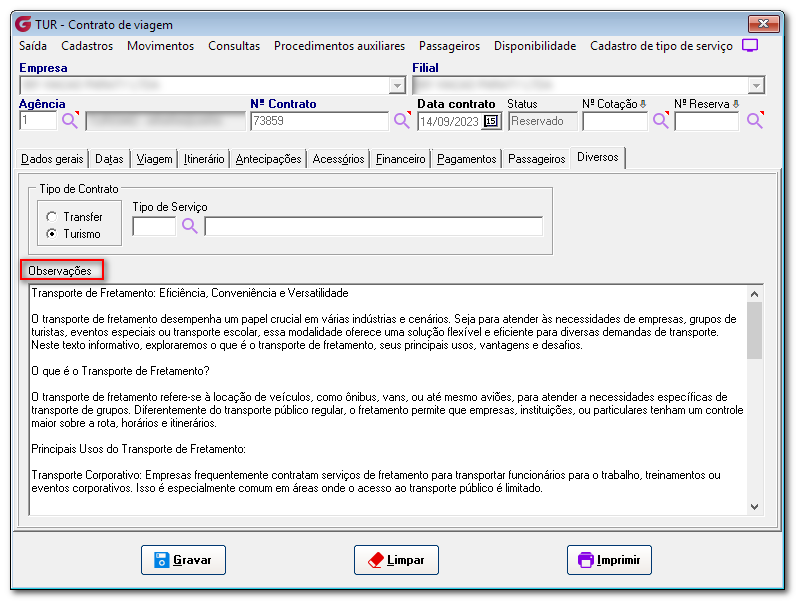Screen dimensions: 796x601
Task: Click the Imprimir print button
Action: pos(609,560)
